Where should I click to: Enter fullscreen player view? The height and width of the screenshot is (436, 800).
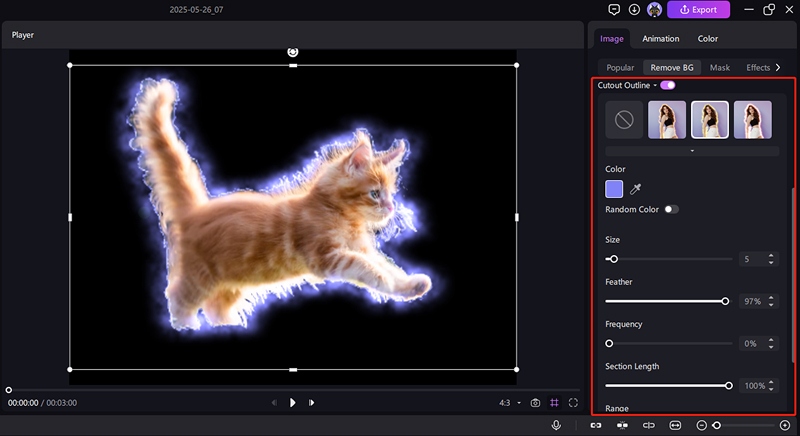click(x=574, y=403)
